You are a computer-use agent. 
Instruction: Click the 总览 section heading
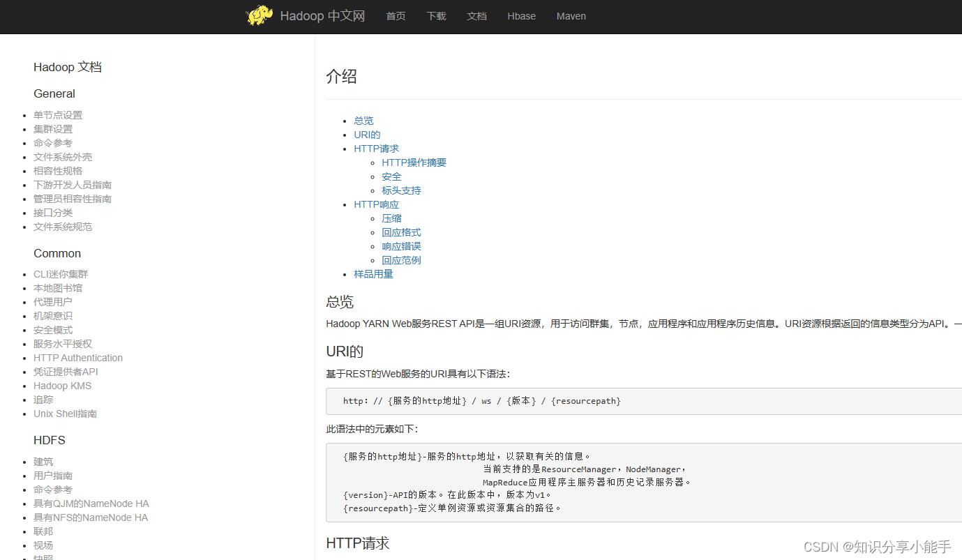tap(340, 302)
